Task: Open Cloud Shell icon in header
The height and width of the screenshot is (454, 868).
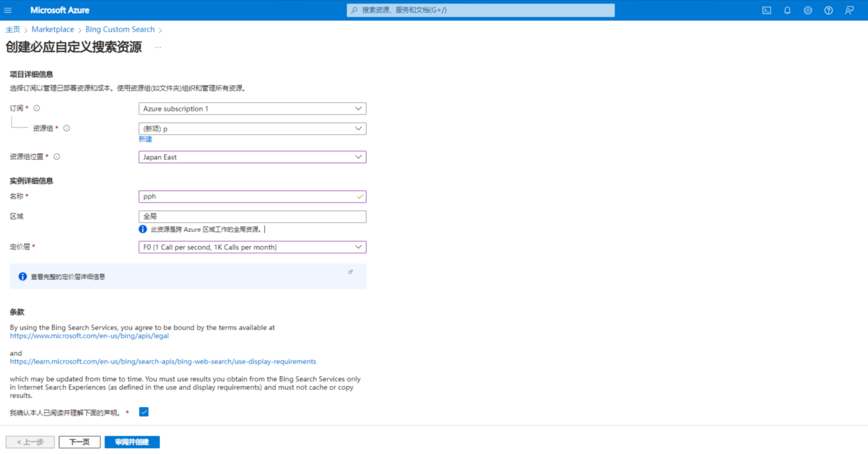Action: pos(766,10)
